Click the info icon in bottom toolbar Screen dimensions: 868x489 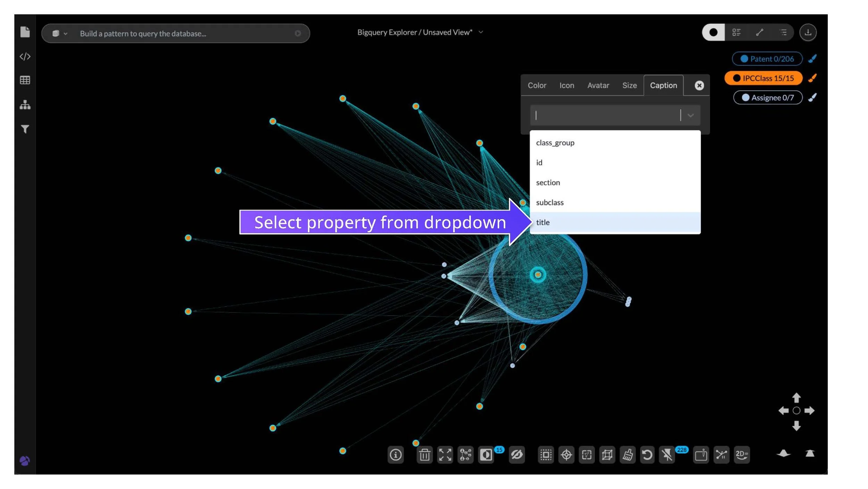395,455
